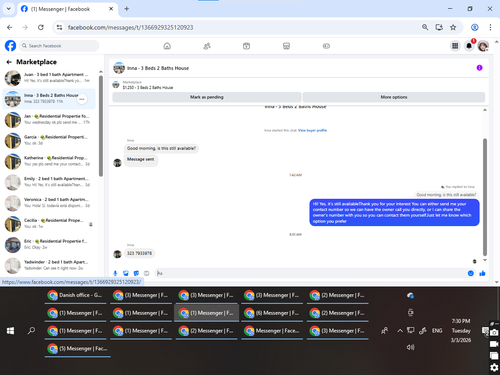This screenshot has width=500, height=375.
Task: Open Juan's 3 bed 1 bath Apartment conversation
Action: 49,78
